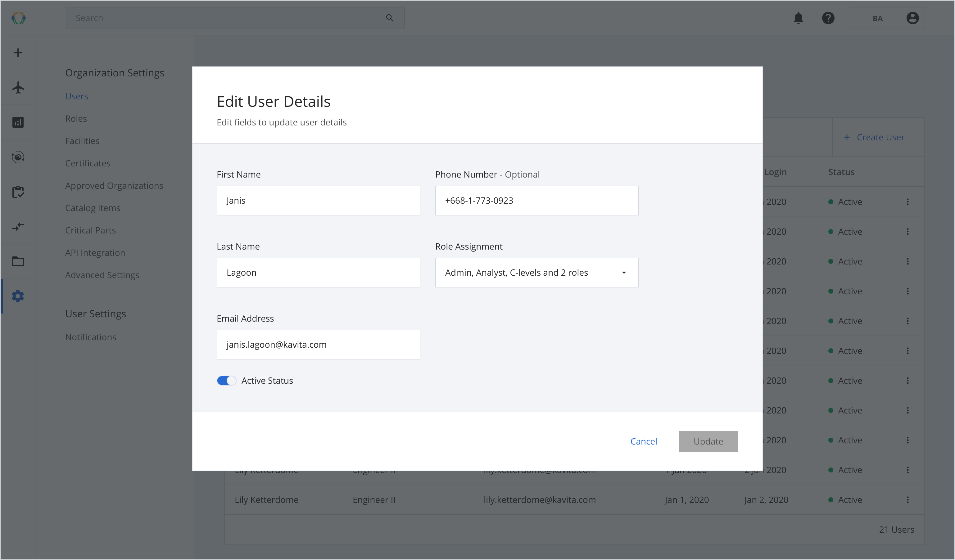
Task: Open the notifications bell
Action: 798,18
